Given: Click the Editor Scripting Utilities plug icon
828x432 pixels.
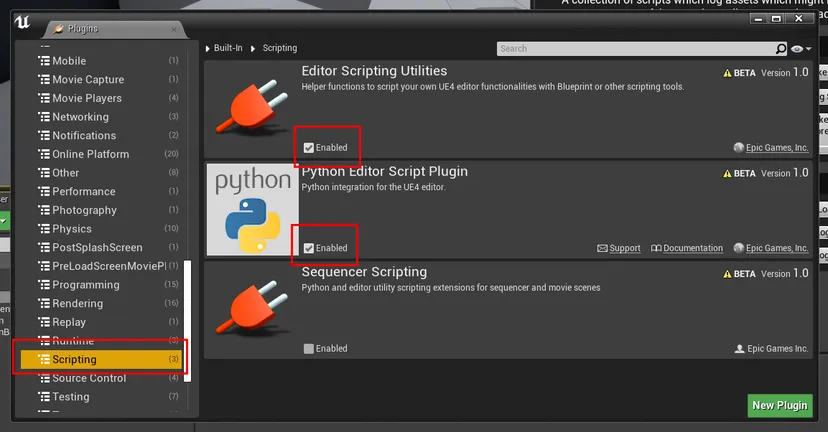Looking at the screenshot, I should (x=251, y=107).
